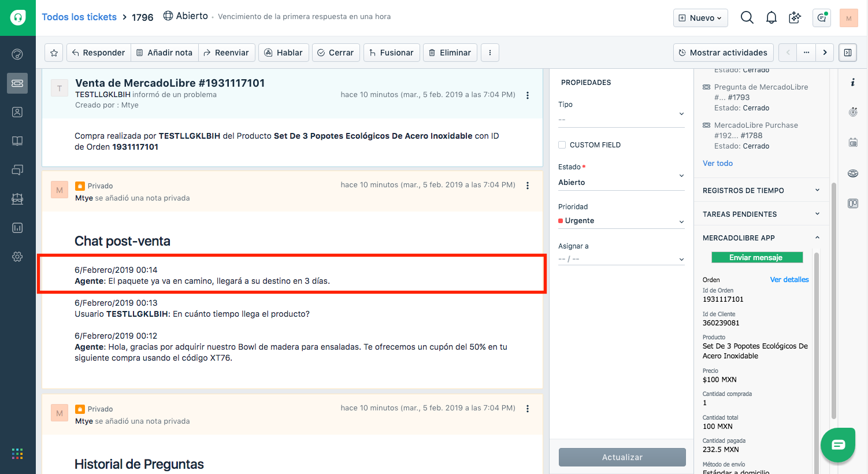Click the Cantidad pagada value 232.5 MXN
The image size is (868, 474).
[721, 449]
